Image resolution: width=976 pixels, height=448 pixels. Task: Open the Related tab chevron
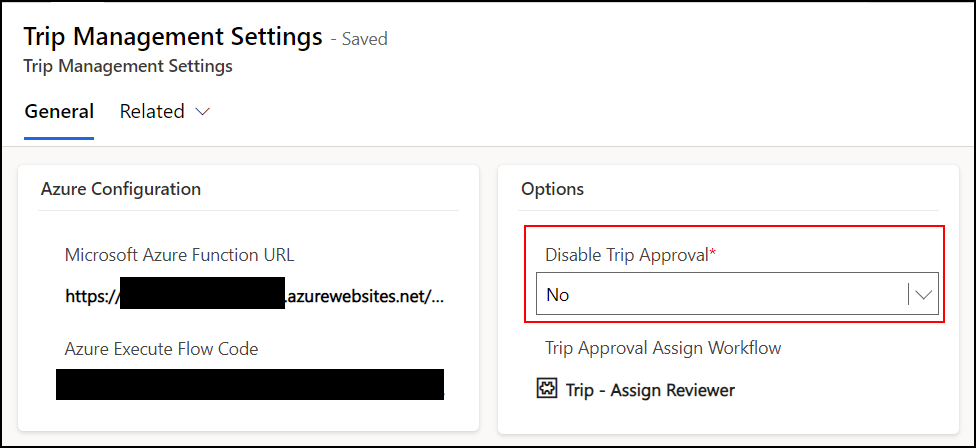pyautogui.click(x=203, y=112)
